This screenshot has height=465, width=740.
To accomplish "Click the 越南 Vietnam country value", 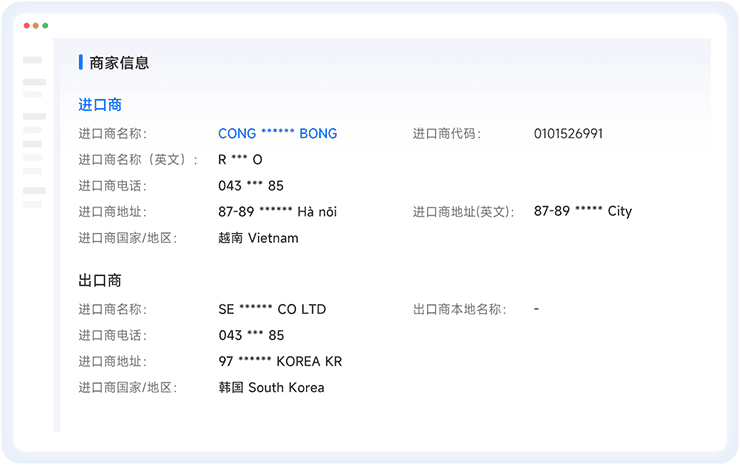I will pos(258,238).
